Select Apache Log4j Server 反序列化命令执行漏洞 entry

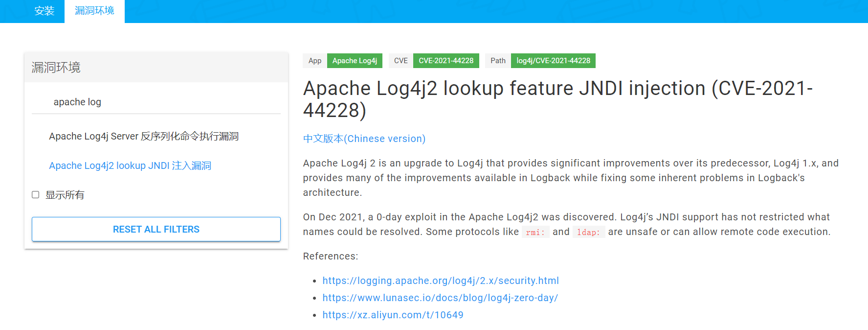click(144, 136)
